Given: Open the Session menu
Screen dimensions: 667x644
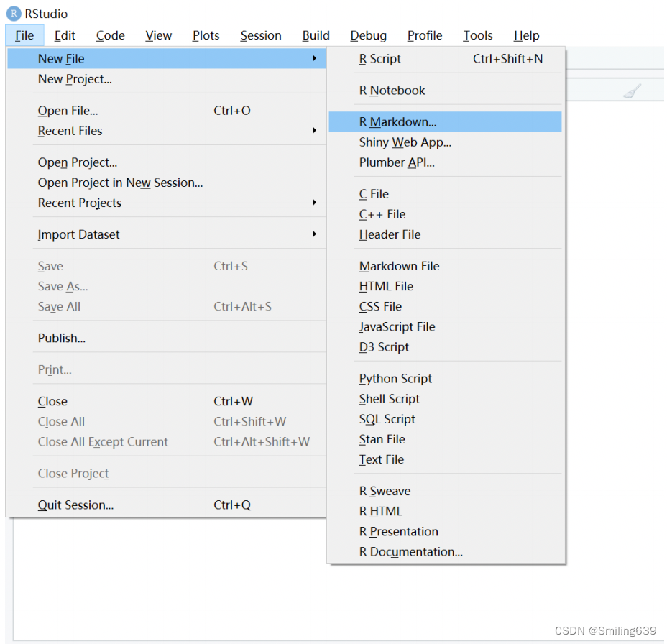Looking at the screenshot, I should (x=261, y=35).
